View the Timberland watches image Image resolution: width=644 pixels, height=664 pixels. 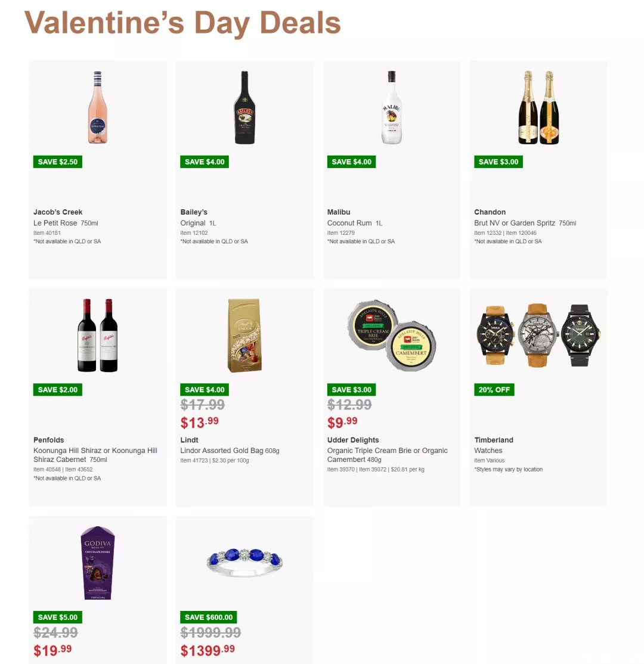pos(538,336)
